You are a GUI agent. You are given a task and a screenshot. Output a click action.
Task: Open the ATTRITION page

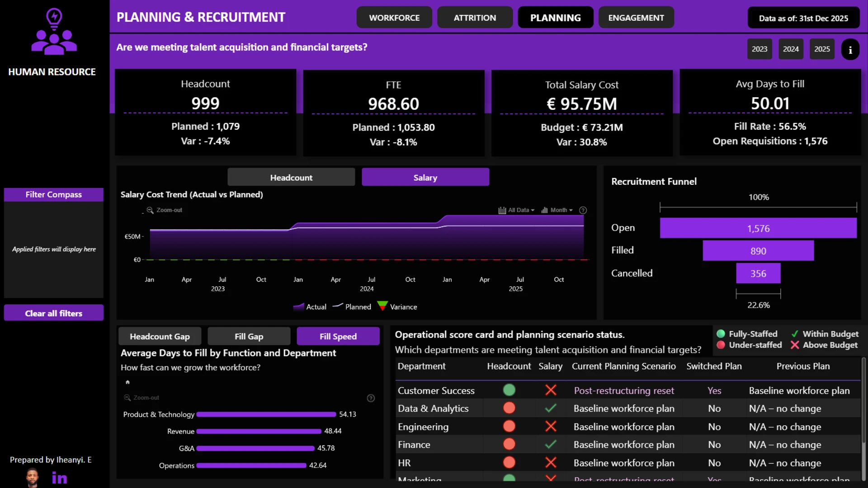click(x=475, y=18)
